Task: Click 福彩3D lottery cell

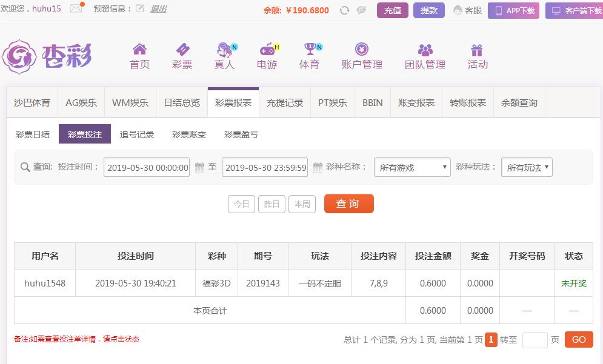Action: tap(216, 283)
